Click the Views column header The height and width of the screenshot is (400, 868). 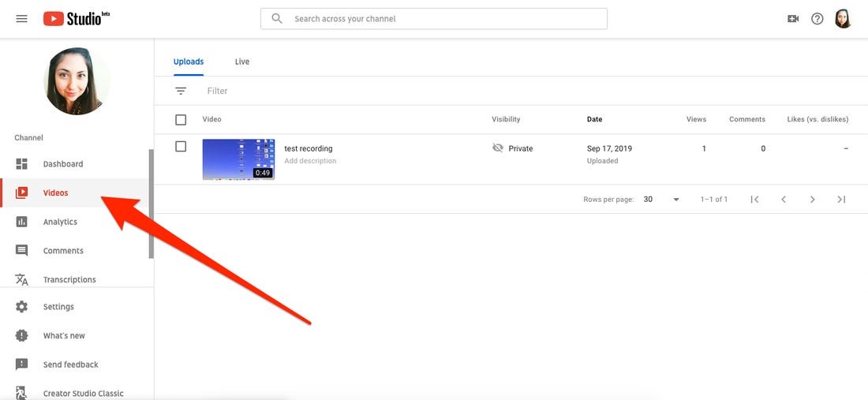click(x=697, y=119)
